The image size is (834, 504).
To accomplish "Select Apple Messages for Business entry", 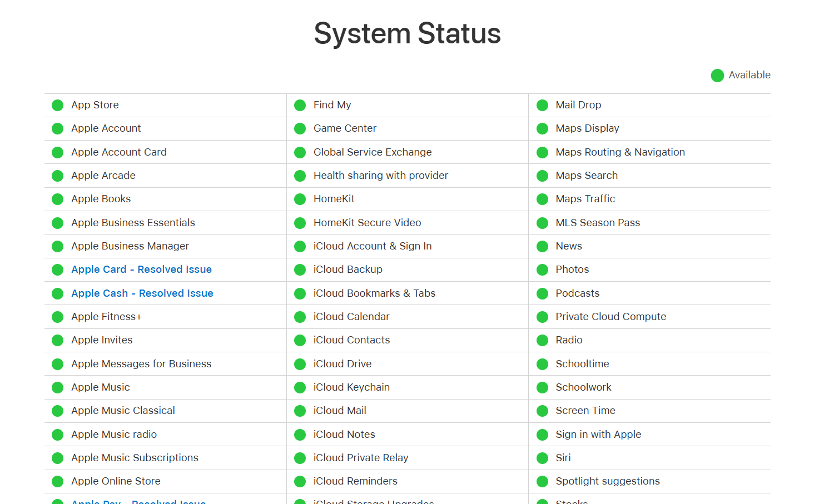I will point(141,364).
